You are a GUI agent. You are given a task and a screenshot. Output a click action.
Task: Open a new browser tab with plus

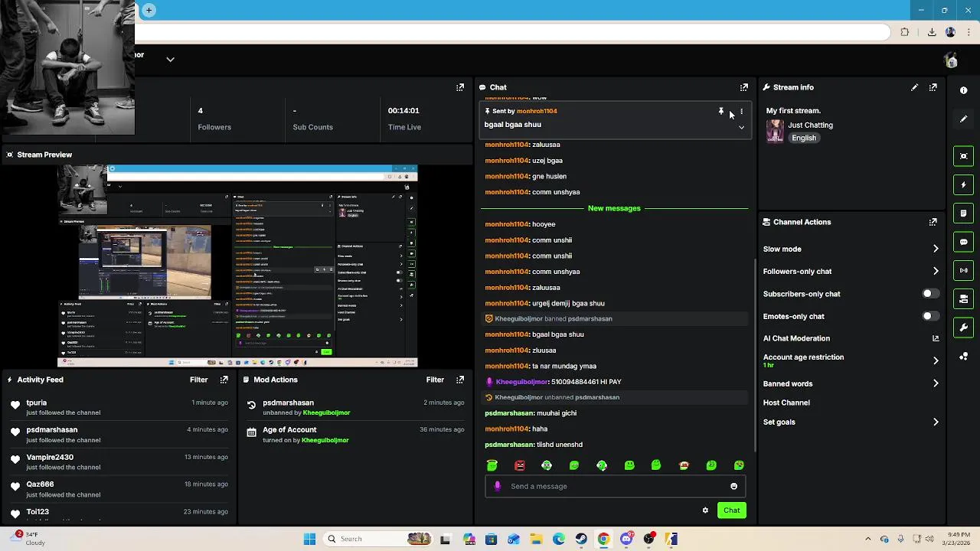149,10
